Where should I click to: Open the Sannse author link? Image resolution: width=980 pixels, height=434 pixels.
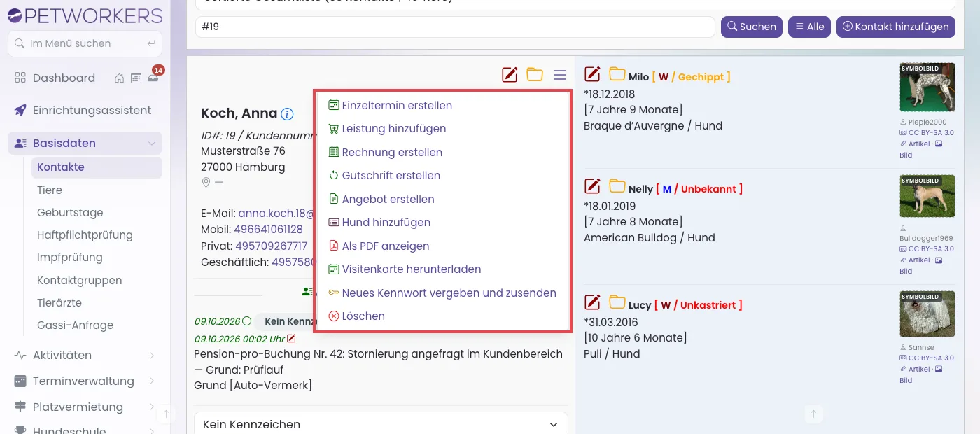921,347
